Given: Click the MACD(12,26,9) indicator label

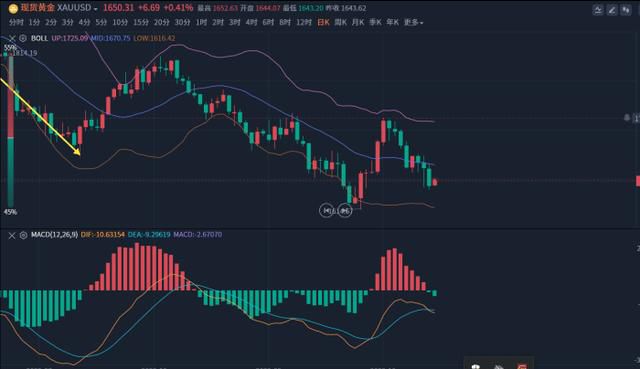Looking at the screenshot, I should click(54, 235).
